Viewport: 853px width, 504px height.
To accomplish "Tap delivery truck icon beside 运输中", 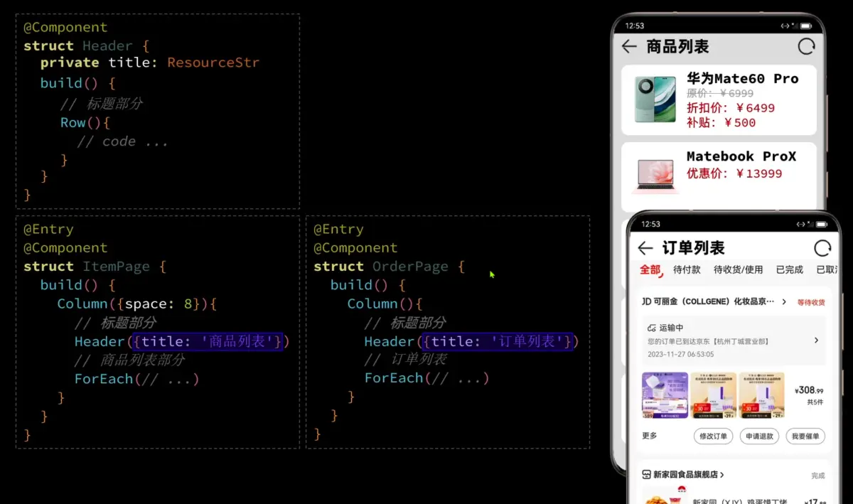I will point(652,328).
